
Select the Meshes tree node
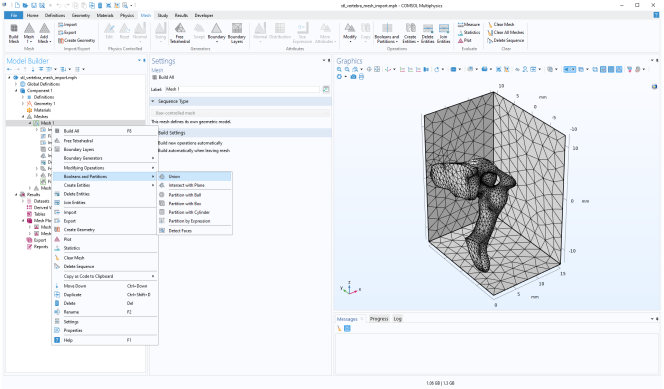pyautogui.click(x=41, y=116)
